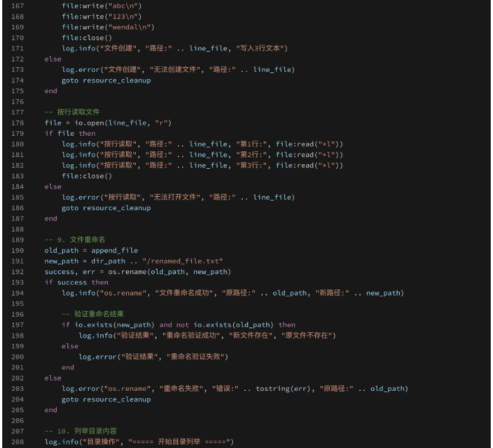
Task: Place cursor on log.info line with "第3行:"
Action: pyautogui.click(x=202, y=165)
